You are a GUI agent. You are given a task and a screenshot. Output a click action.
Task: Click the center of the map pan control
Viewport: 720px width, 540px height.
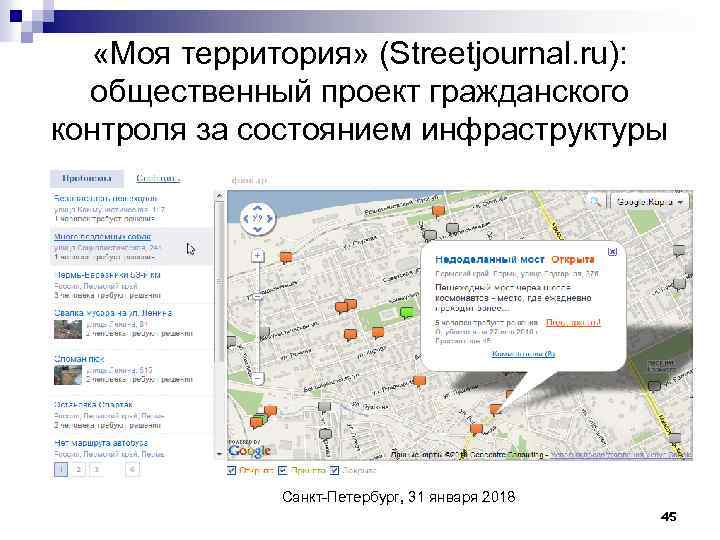pyautogui.click(x=258, y=219)
